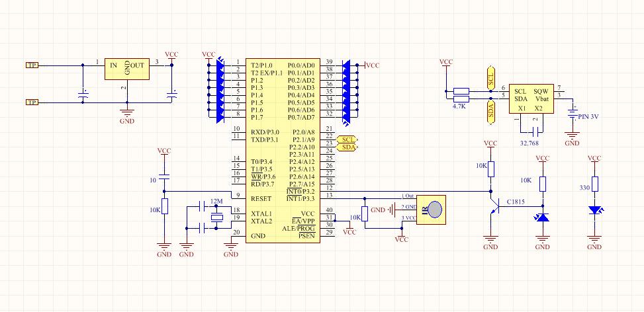Click the Vbat pin label on the RTC
The height and width of the screenshot is (312, 644).
click(542, 98)
